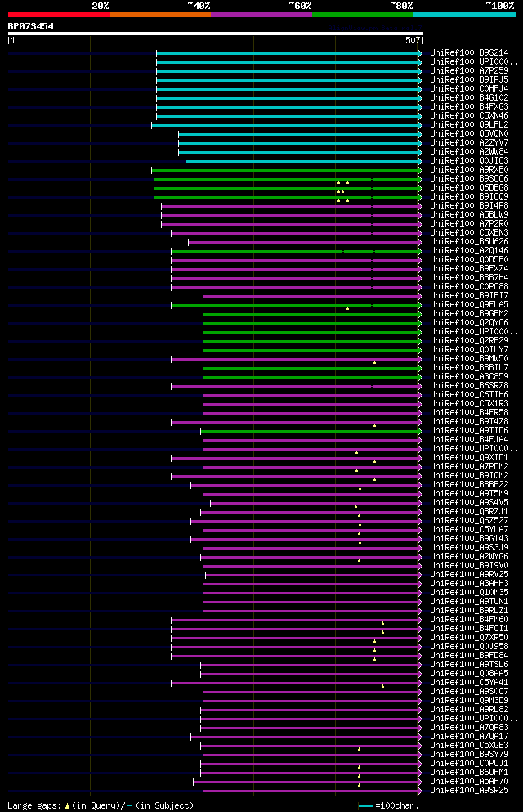The width and height of the screenshot is (523, 812).
Task: Open hit UniRef100_B9IPJ5
Action: tap(469, 80)
